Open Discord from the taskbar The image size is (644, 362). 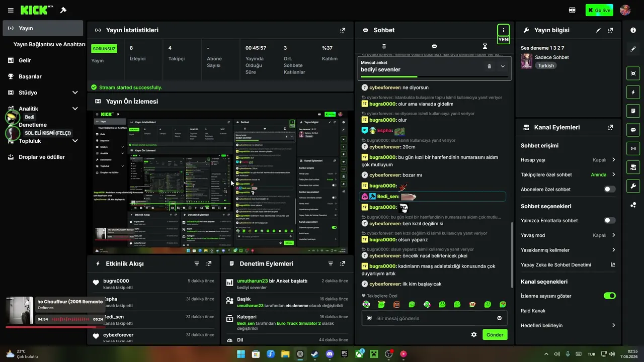(x=330, y=354)
